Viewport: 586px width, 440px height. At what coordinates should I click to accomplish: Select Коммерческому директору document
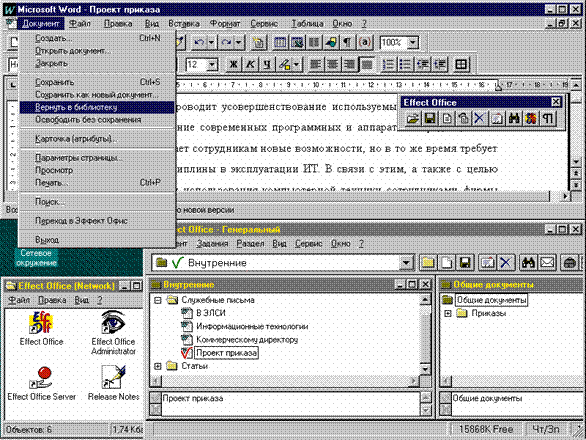(247, 339)
